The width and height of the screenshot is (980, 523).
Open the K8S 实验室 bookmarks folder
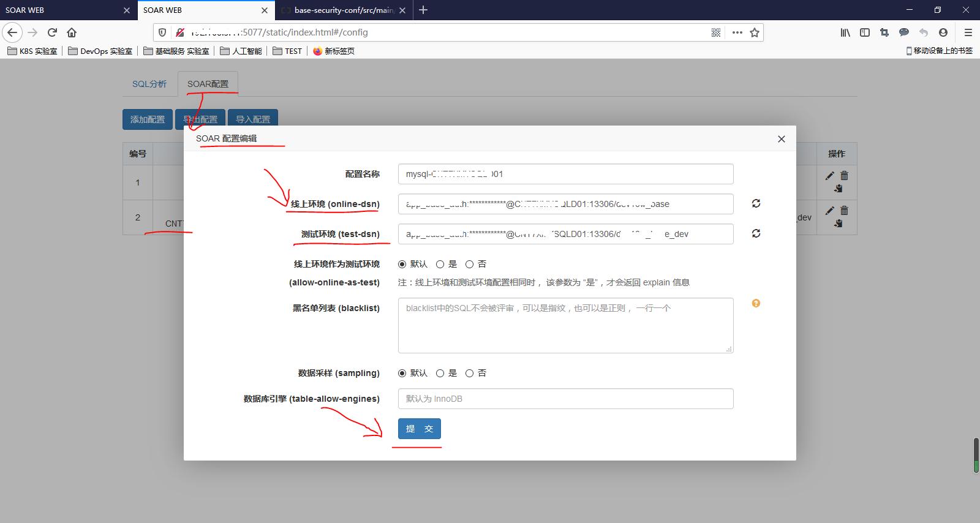[32, 51]
